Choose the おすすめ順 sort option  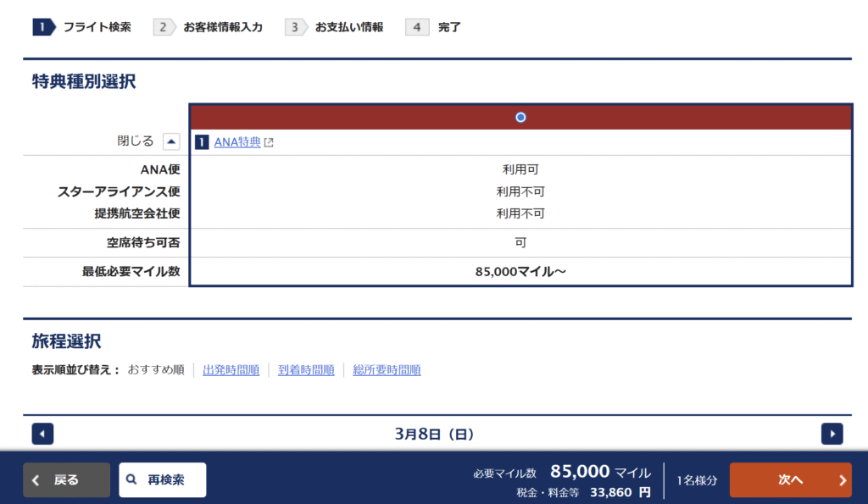point(156,370)
